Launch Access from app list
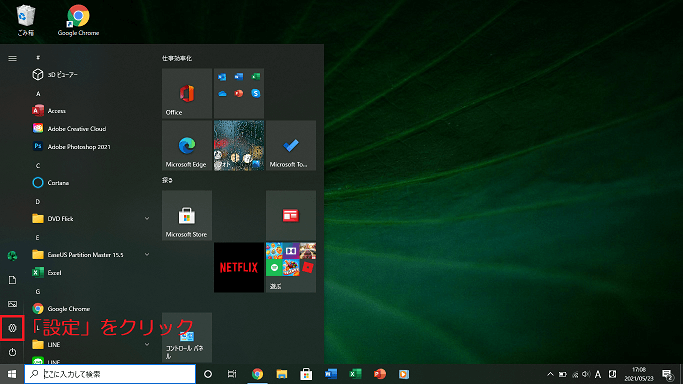The width and height of the screenshot is (683, 384). (91, 111)
